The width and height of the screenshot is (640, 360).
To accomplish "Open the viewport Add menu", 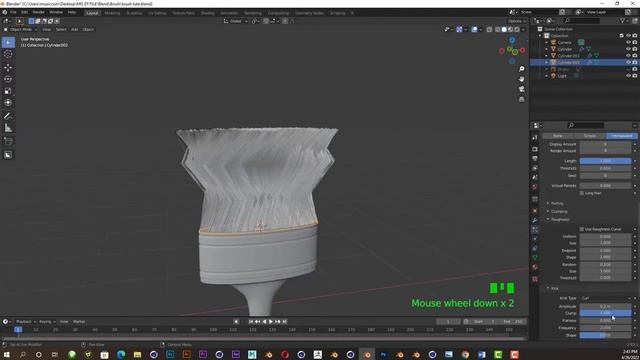I will 74,29.
